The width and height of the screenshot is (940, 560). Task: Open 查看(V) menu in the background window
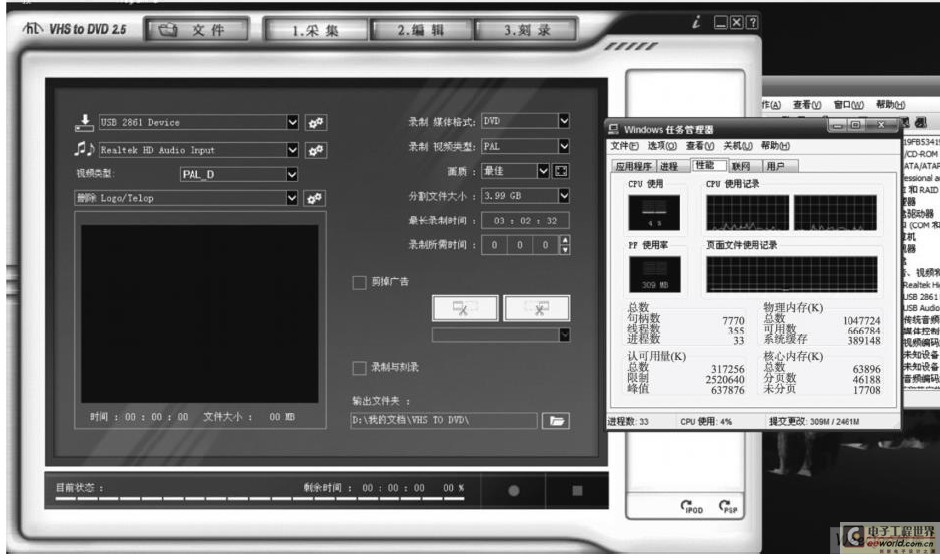click(x=807, y=105)
